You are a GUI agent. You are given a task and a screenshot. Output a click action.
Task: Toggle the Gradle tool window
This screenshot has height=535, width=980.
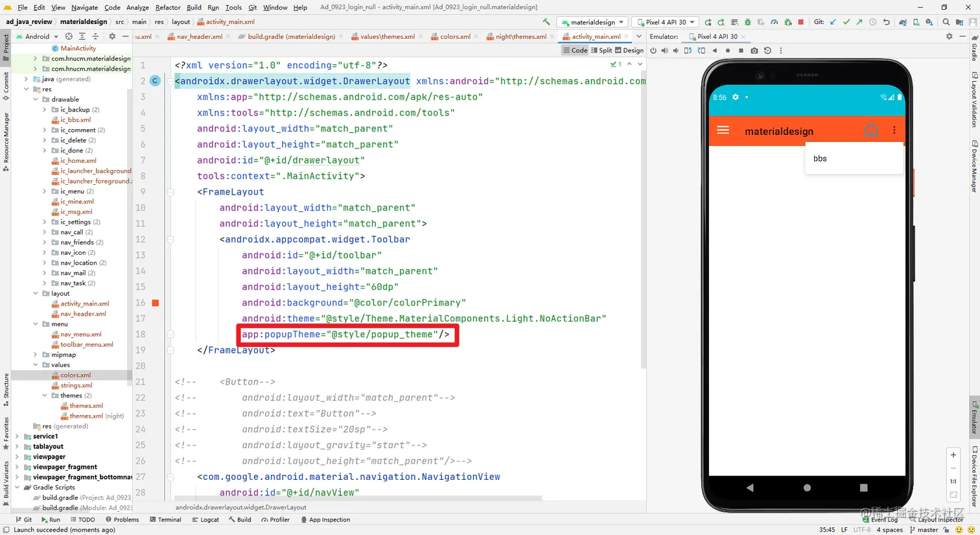point(974,47)
